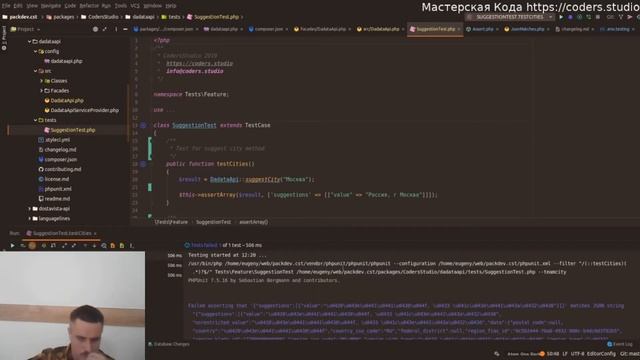This screenshot has width=640, height=360.
Task: Open the run configuration dropdown SUGGESTIONTEST.TESTCITIES
Action: pyautogui.click(x=510, y=17)
